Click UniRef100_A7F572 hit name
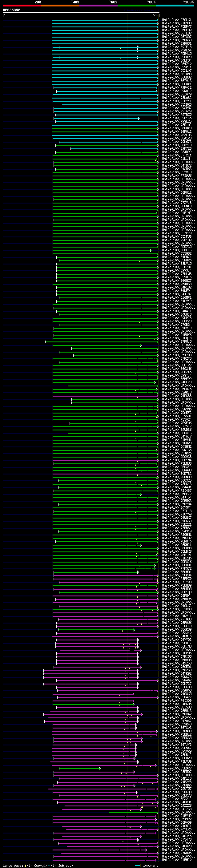This screenshot has height=868, width=197. click(176, 568)
